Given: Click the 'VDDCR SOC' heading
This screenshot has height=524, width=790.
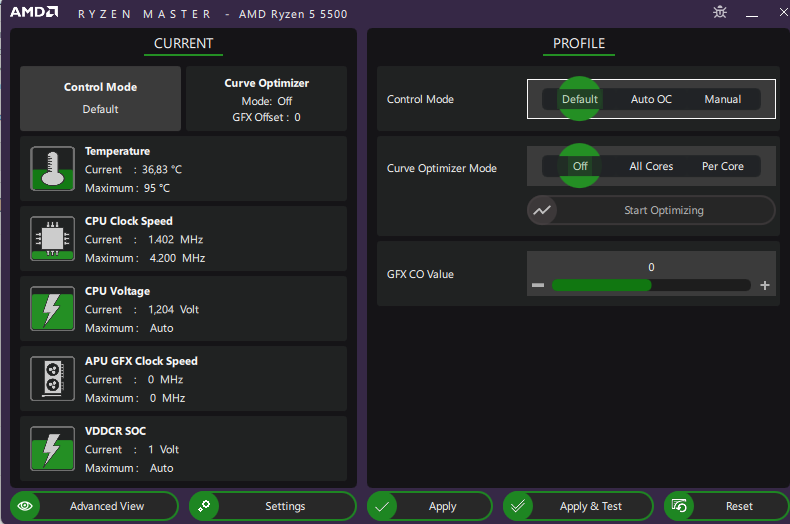Looking at the screenshot, I should 115,431.
